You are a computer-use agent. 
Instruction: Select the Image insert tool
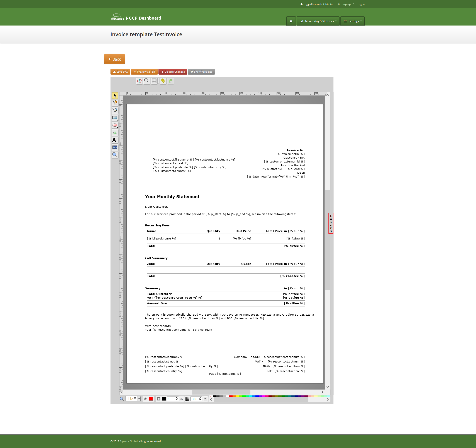coord(115,147)
